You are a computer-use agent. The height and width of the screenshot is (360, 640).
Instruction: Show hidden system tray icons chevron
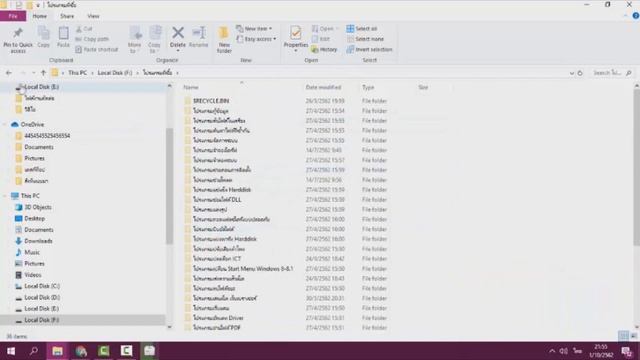pyautogui.click(x=552, y=351)
